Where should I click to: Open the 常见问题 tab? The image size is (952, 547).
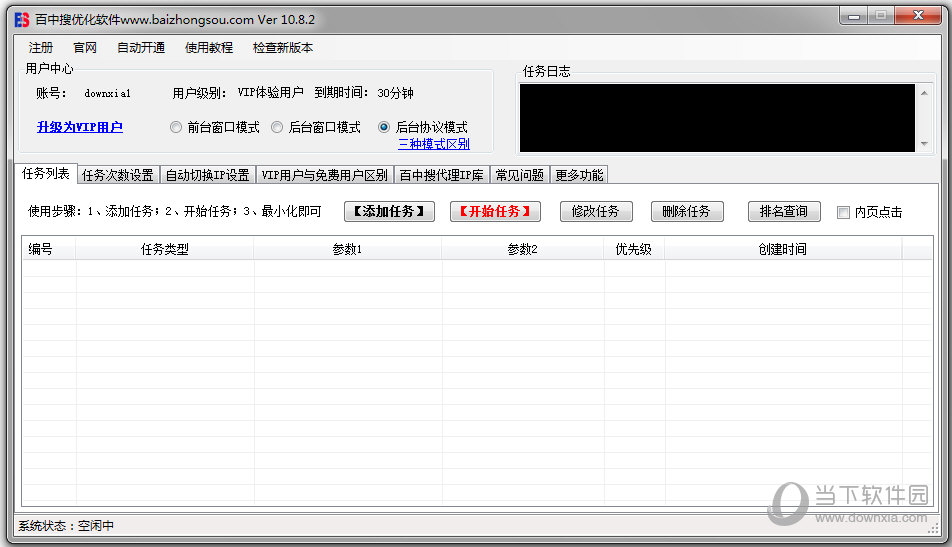point(520,175)
